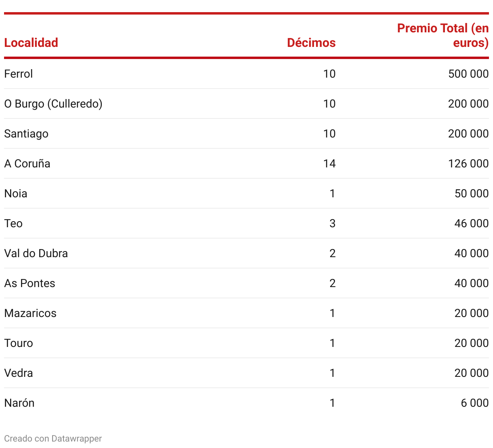
Task: Select the Mazaricos locality cell
Action: tap(30, 313)
